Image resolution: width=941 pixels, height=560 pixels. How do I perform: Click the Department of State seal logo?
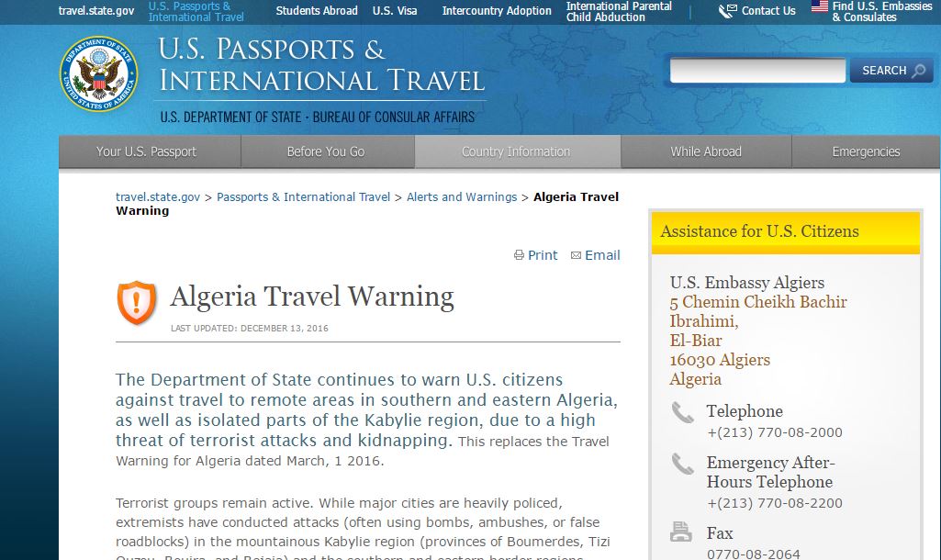pos(98,73)
